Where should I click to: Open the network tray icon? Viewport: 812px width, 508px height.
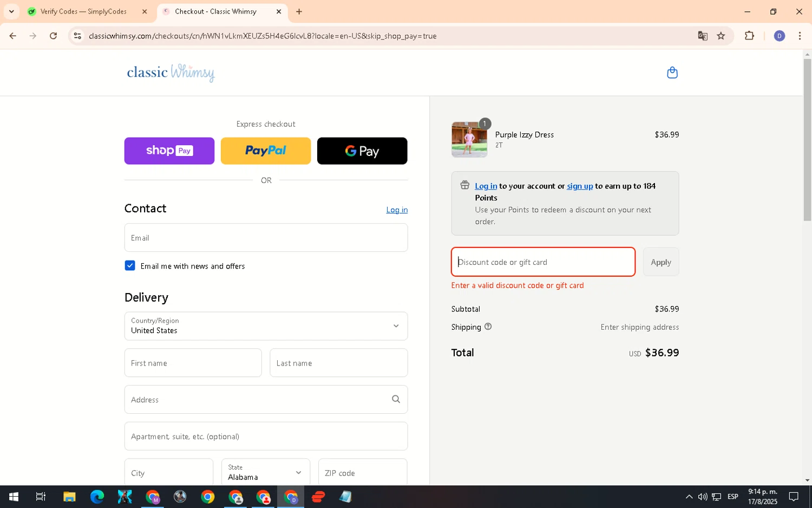click(716, 497)
